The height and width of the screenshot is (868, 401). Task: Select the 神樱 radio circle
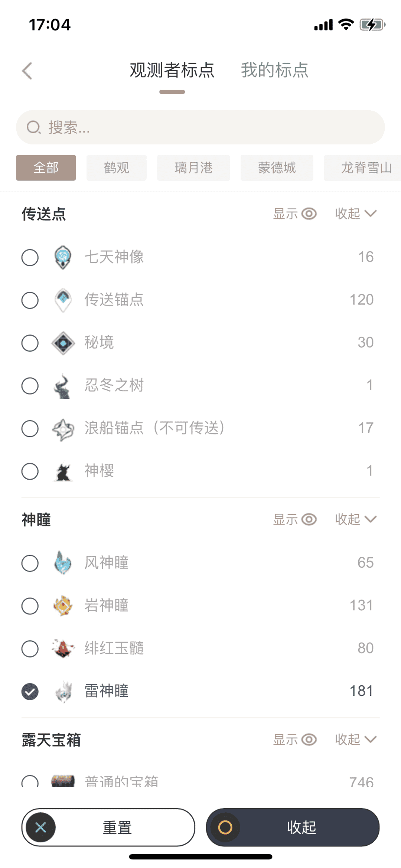pyautogui.click(x=30, y=471)
